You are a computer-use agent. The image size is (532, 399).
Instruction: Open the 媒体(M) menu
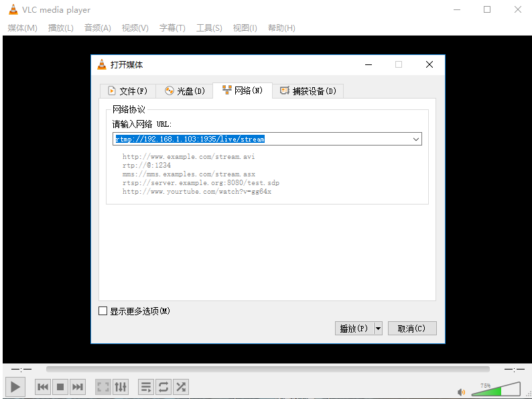point(22,28)
